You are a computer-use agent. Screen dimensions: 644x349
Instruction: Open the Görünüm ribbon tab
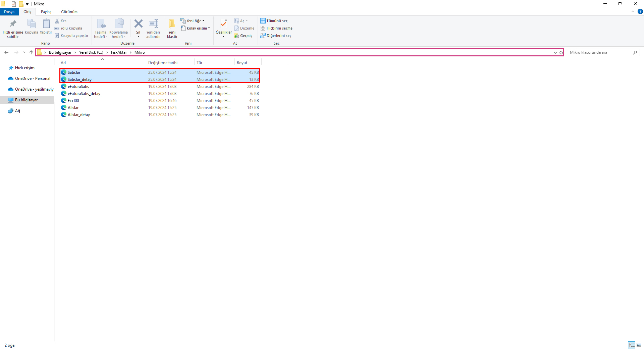click(x=69, y=12)
